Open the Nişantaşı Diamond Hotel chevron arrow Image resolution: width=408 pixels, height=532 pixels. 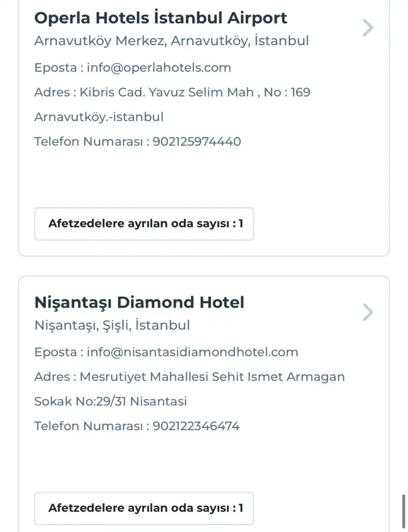[368, 312]
